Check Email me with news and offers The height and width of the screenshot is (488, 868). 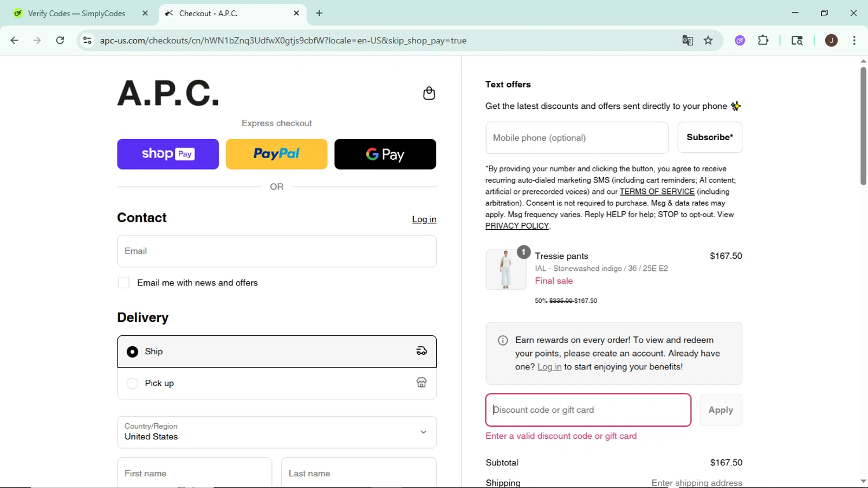123,282
